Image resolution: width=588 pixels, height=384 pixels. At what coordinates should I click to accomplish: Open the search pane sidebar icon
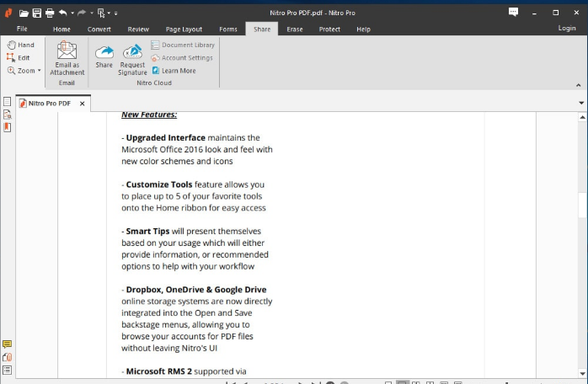[x=7, y=115]
